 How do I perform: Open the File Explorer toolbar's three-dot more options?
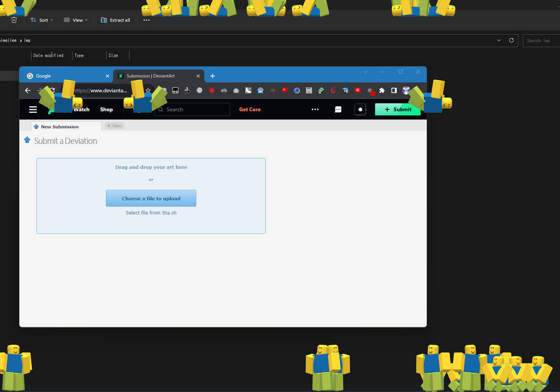pyautogui.click(x=146, y=20)
